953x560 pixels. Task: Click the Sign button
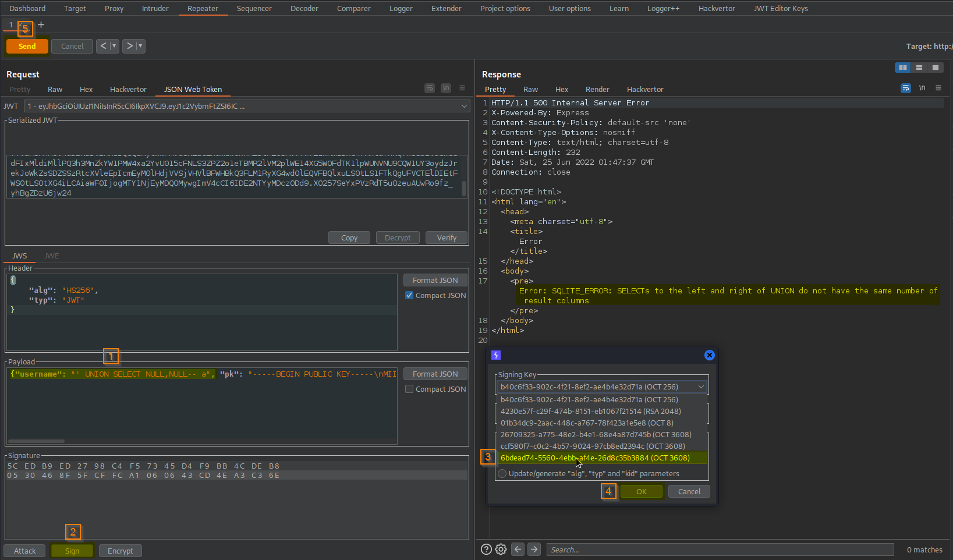point(72,551)
